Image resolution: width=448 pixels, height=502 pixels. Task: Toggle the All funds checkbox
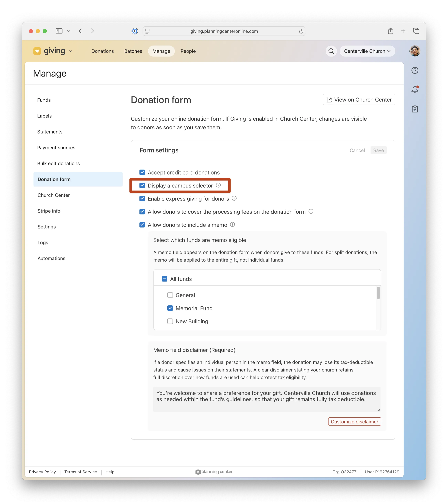pyautogui.click(x=164, y=279)
